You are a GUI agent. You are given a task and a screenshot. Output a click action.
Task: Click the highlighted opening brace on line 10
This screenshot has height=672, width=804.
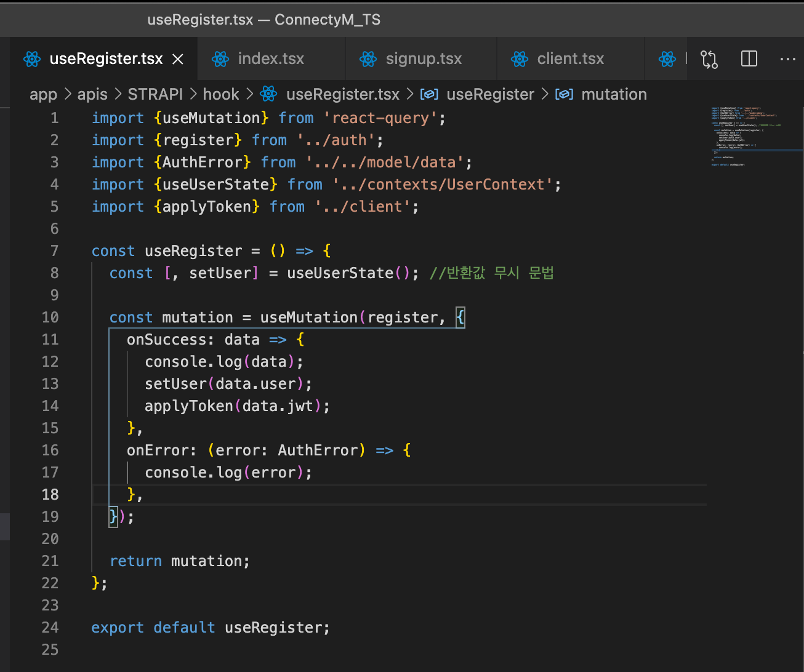(x=460, y=318)
